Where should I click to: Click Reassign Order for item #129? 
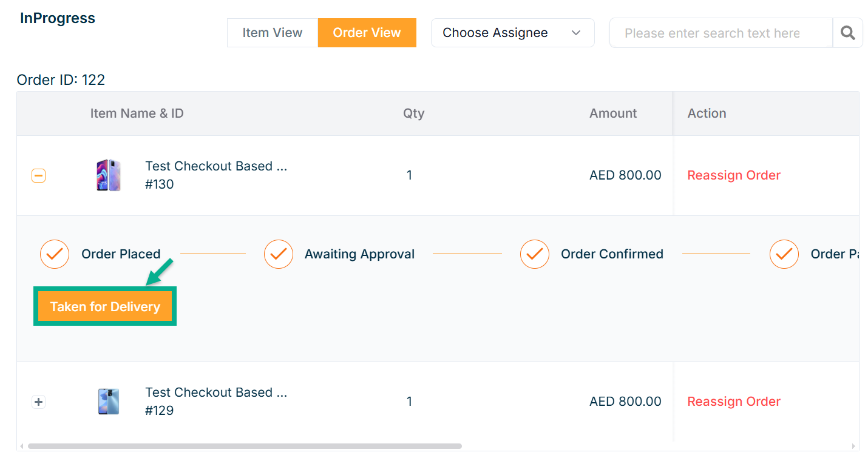click(733, 402)
